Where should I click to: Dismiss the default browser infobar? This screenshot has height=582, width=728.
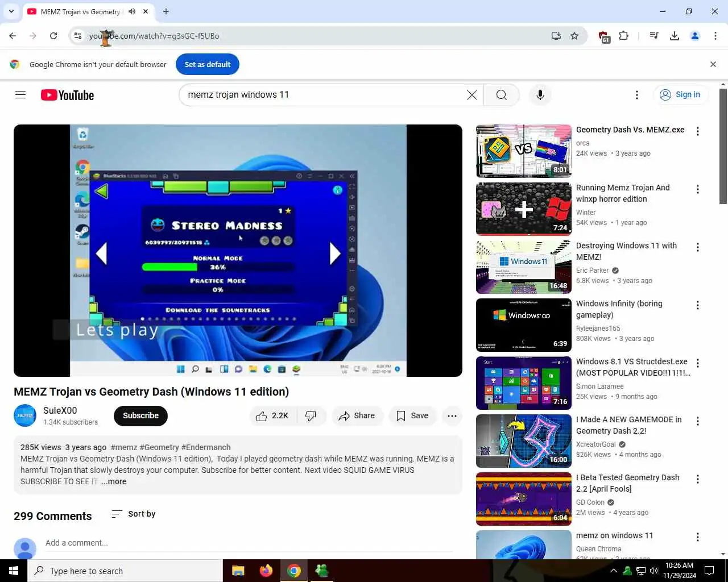[x=713, y=64]
